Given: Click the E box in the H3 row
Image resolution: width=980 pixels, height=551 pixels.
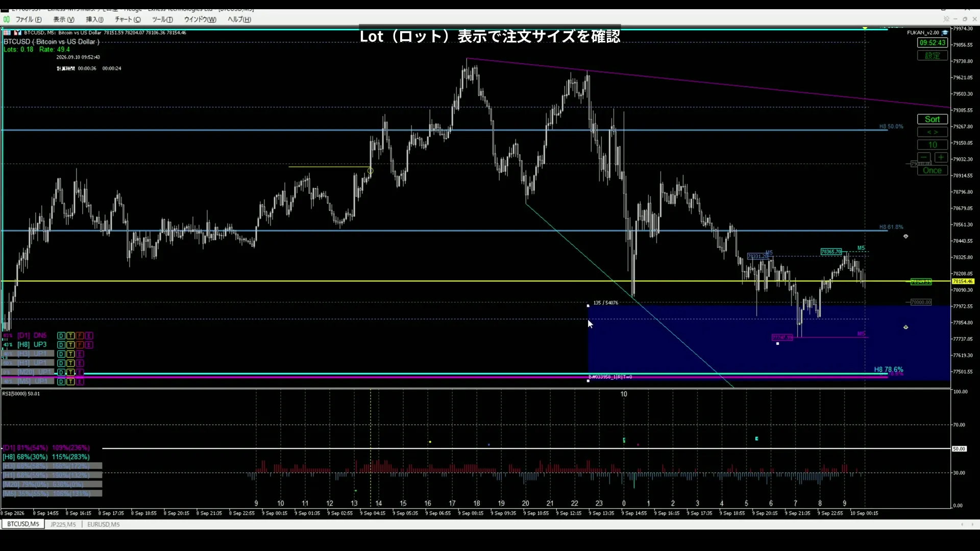Looking at the screenshot, I should pyautogui.click(x=80, y=354).
